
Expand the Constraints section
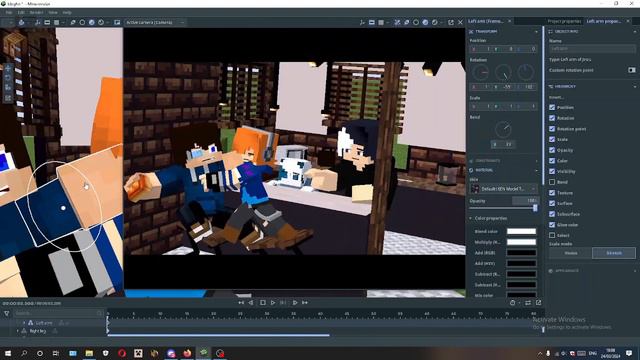(x=536, y=161)
